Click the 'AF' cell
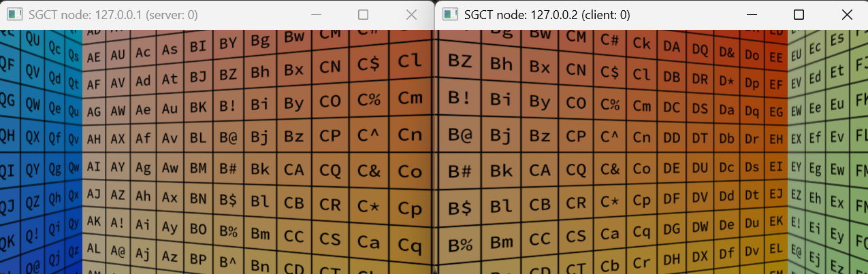868x274 pixels. tap(94, 84)
